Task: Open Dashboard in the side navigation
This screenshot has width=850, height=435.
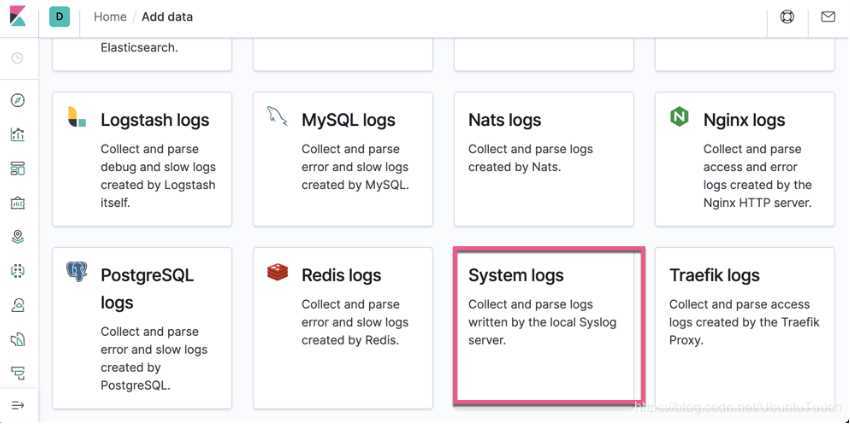Action: pyautogui.click(x=18, y=168)
